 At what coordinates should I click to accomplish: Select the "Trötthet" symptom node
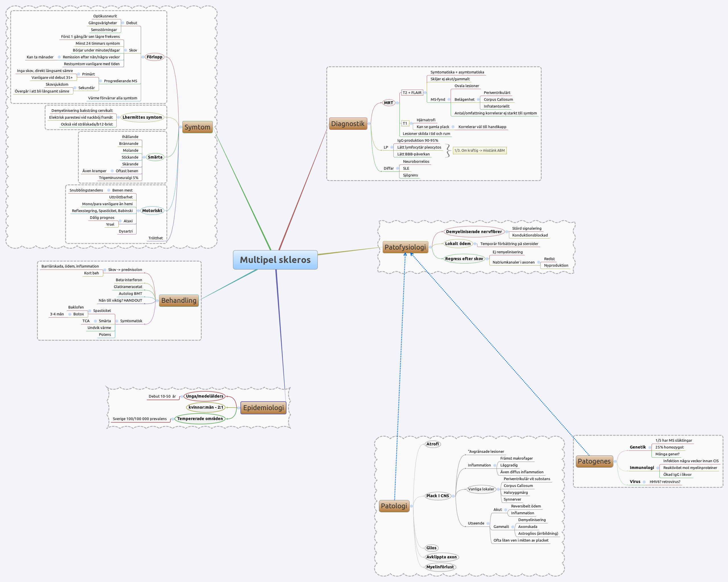click(155, 238)
